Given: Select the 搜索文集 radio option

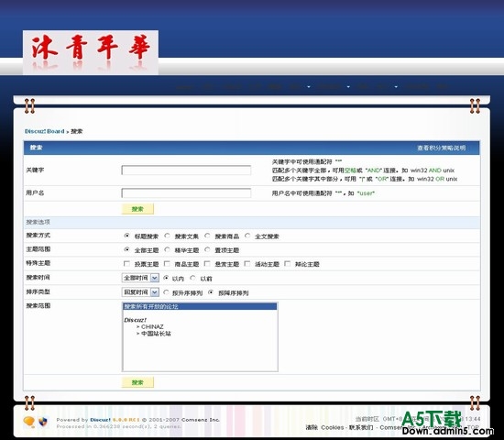Looking at the screenshot, I should (167, 236).
